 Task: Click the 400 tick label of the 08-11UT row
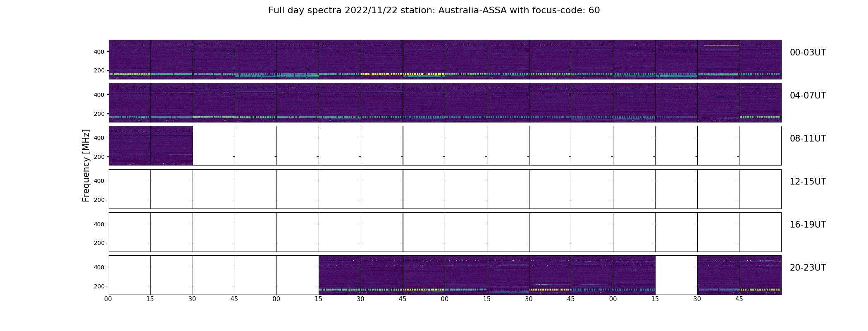pyautogui.click(x=99, y=138)
